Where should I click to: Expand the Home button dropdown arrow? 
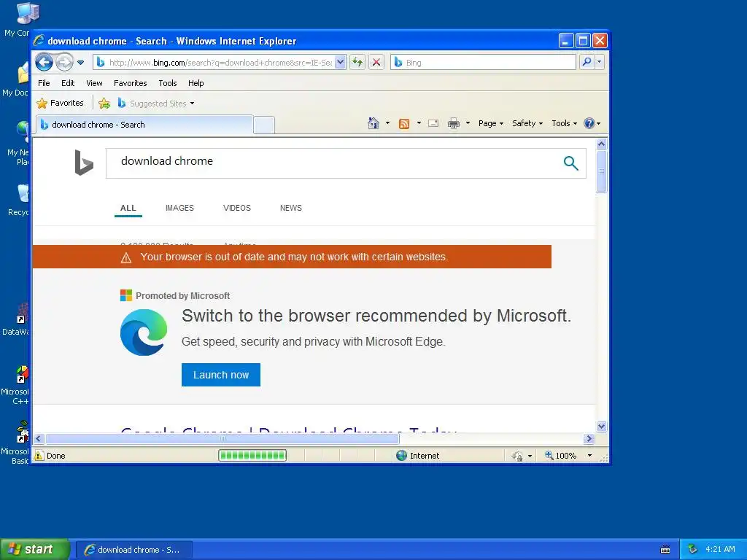[x=387, y=123]
